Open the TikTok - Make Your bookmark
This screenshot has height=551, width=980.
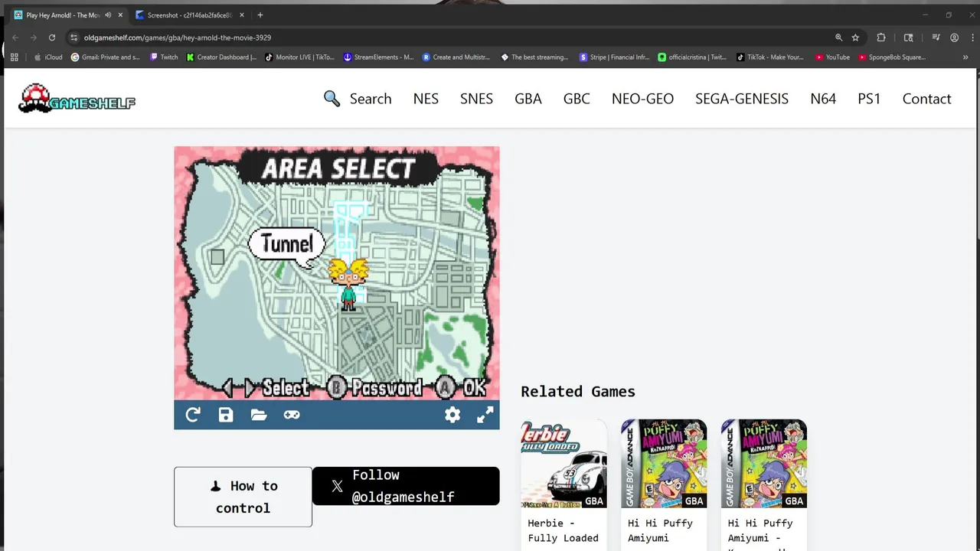click(771, 57)
